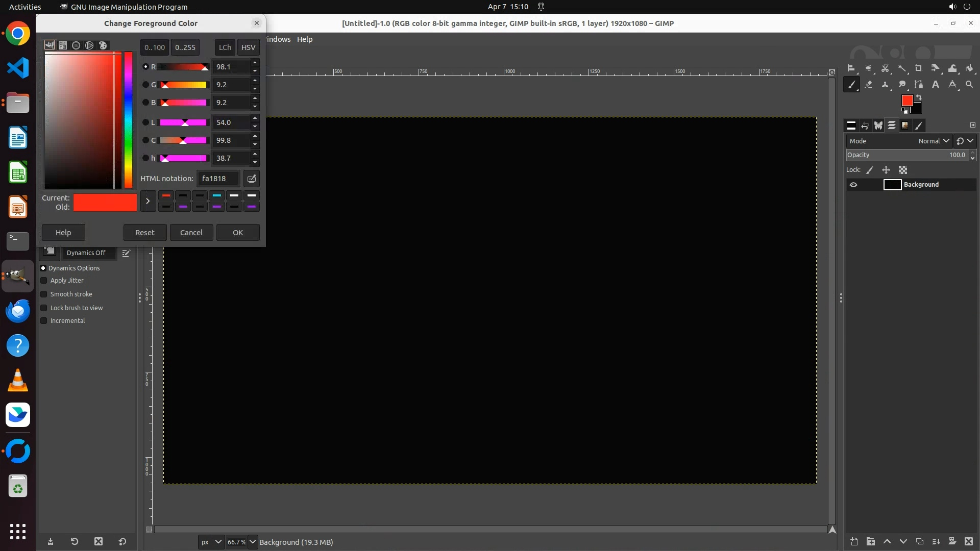This screenshot has height=551, width=980.
Task: Collapse the Dynamics Options expander
Action: click(43, 268)
